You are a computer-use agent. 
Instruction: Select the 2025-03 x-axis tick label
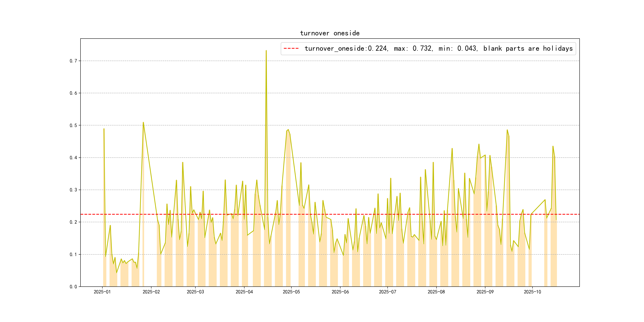pyautogui.click(x=195, y=292)
